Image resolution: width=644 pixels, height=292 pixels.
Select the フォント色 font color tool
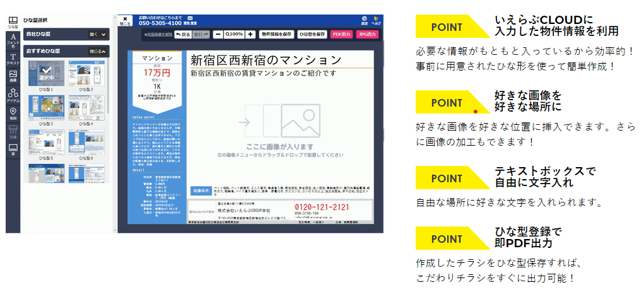(x=13, y=41)
